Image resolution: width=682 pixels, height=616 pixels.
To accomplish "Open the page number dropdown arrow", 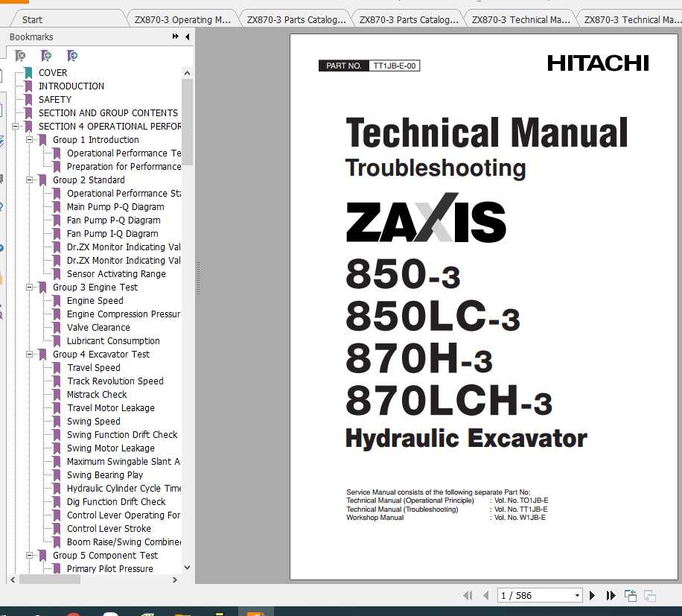I will click(x=578, y=595).
